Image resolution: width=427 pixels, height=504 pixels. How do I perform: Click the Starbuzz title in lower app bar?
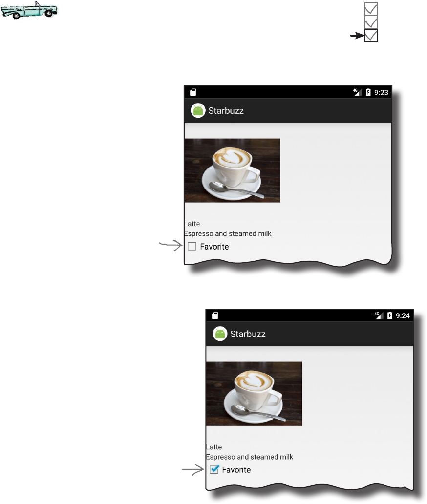[x=248, y=334]
